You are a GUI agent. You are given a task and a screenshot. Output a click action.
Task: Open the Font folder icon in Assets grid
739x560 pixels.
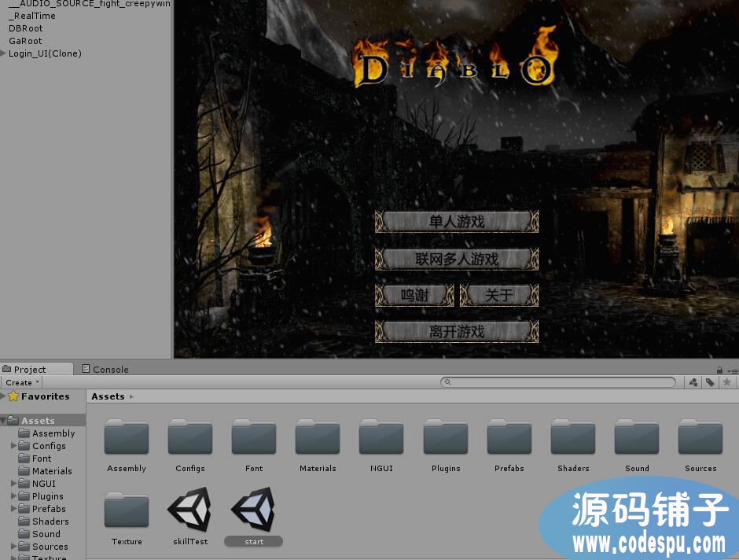(x=254, y=437)
